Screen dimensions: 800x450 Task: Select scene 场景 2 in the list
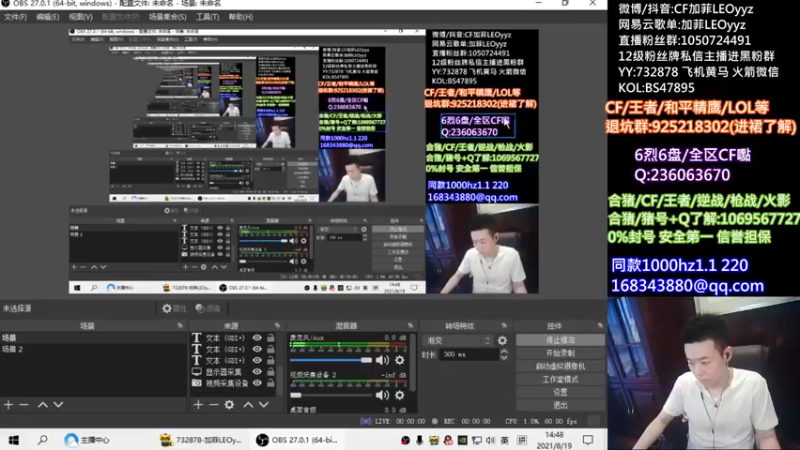coord(93,349)
